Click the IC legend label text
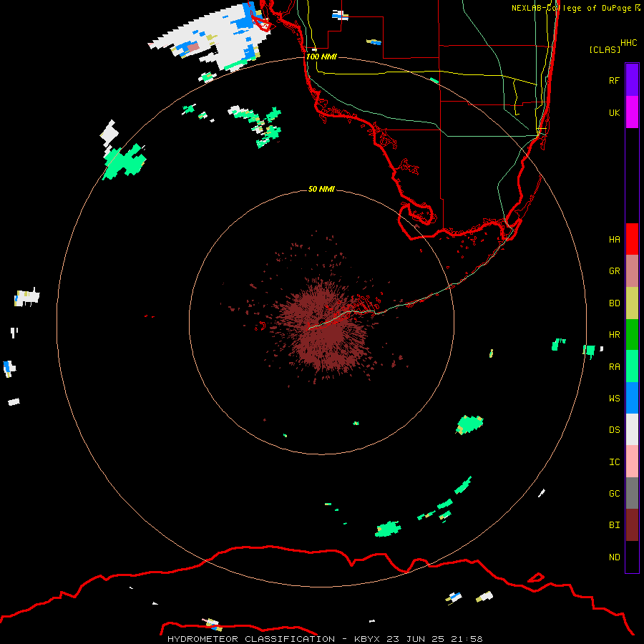This screenshot has width=644, height=644. click(x=614, y=462)
